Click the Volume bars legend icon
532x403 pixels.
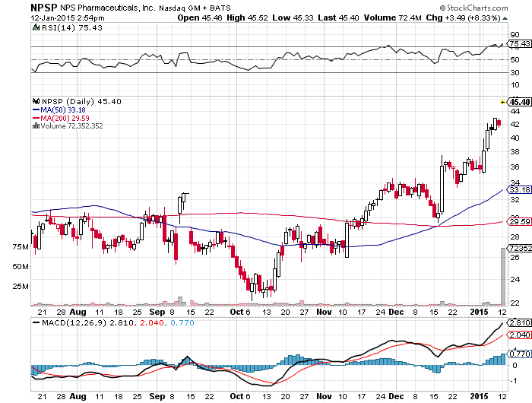[36, 126]
